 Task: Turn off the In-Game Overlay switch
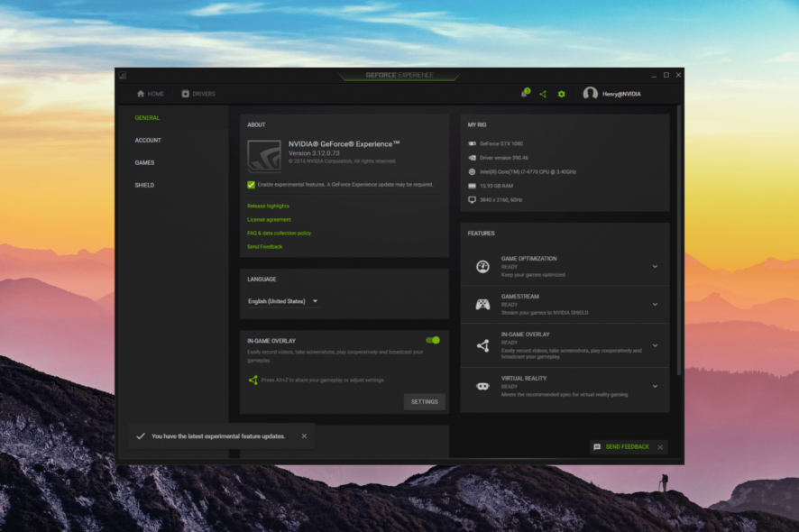pos(433,340)
